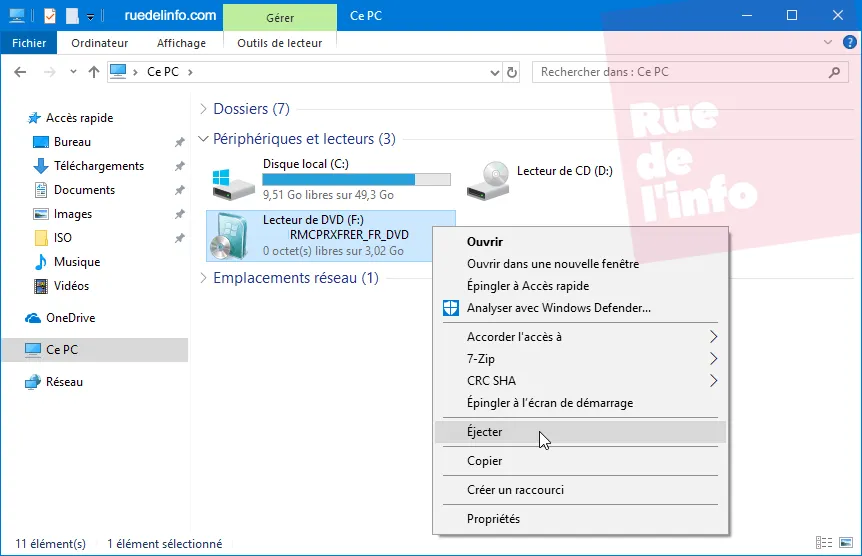Screen dimensions: 862x556
Task: Go up one level with up arrow
Action: (x=94, y=72)
